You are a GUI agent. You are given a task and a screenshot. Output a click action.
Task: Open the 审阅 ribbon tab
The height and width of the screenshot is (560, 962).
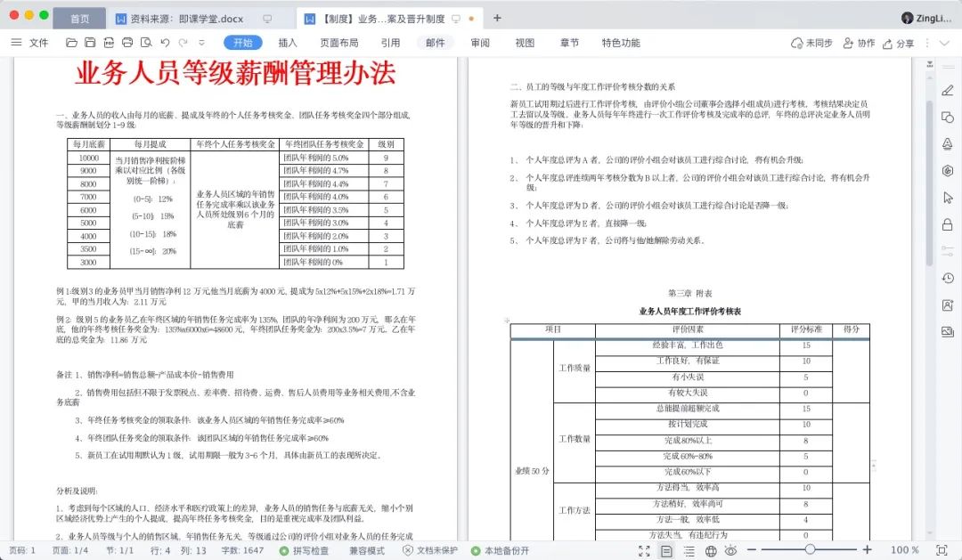tap(480, 43)
